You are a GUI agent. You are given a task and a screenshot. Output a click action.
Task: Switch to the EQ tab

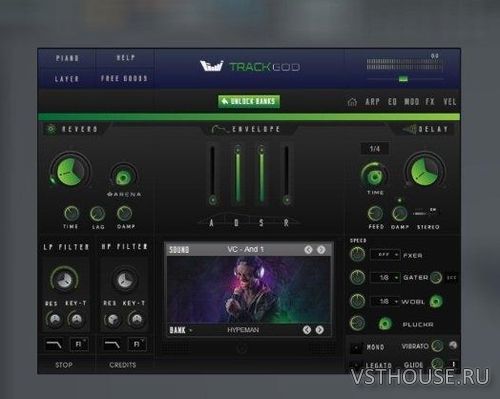(x=392, y=101)
